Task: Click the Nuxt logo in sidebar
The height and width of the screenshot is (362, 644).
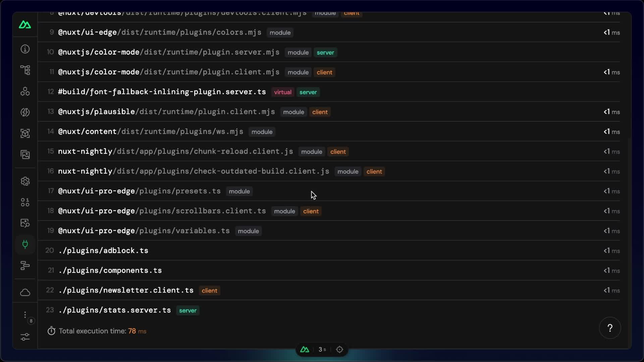Action: [x=25, y=24]
